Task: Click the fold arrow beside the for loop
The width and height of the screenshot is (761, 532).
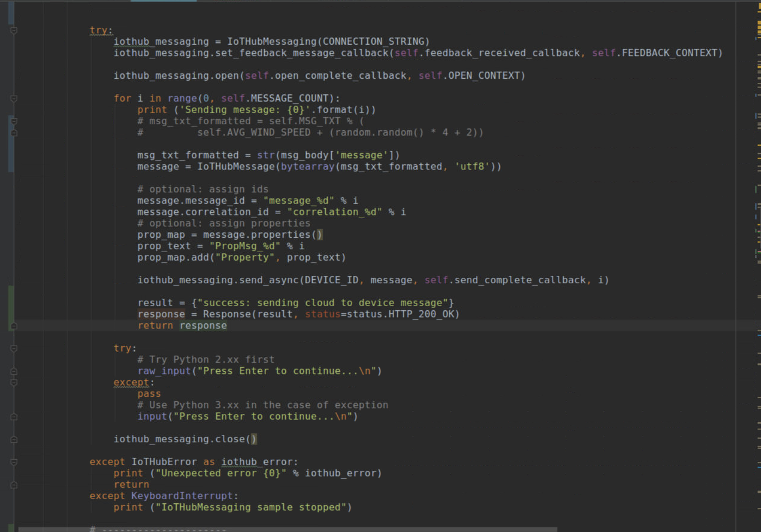Action: point(13,98)
